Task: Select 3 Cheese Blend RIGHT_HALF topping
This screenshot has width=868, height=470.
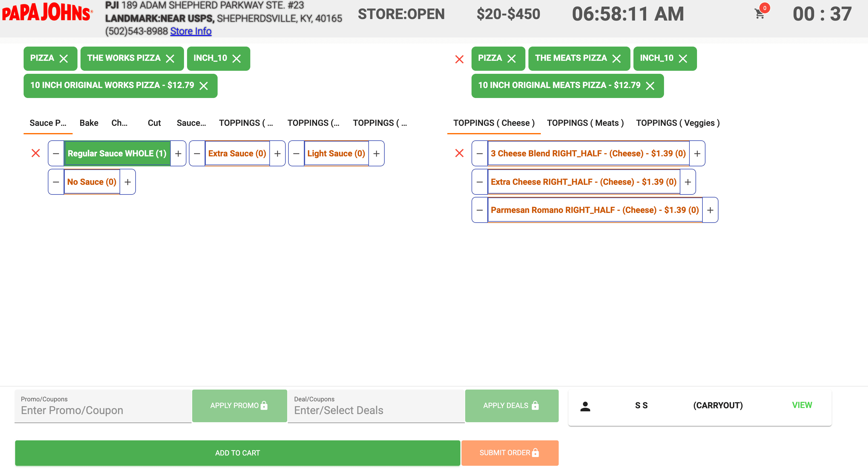Action: [x=588, y=154]
